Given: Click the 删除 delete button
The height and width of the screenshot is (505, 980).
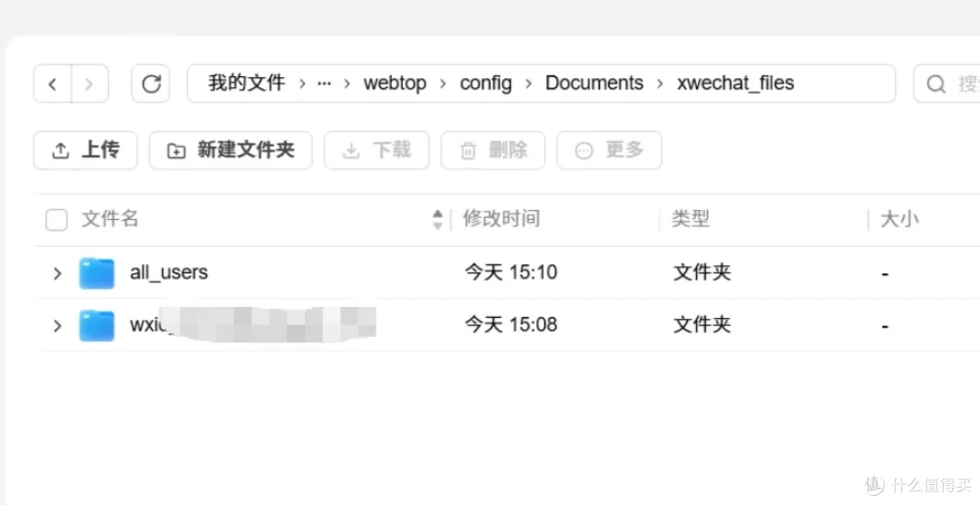Looking at the screenshot, I should 493,150.
